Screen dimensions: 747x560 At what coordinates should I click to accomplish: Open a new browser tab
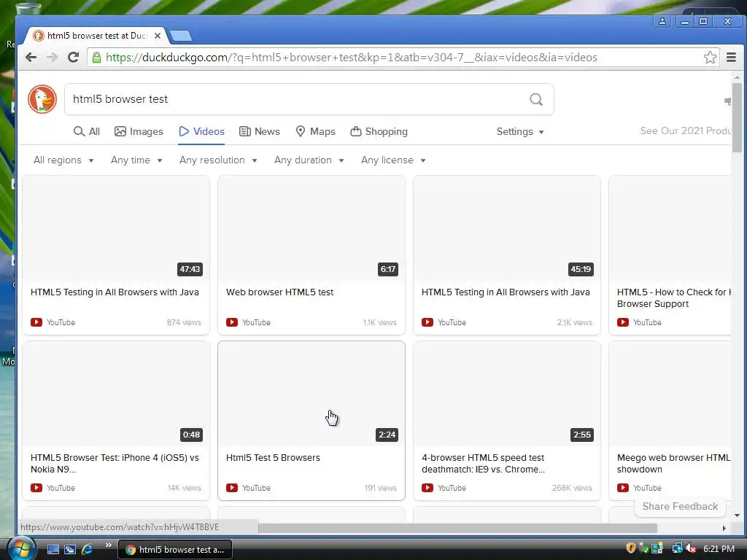pos(181,36)
